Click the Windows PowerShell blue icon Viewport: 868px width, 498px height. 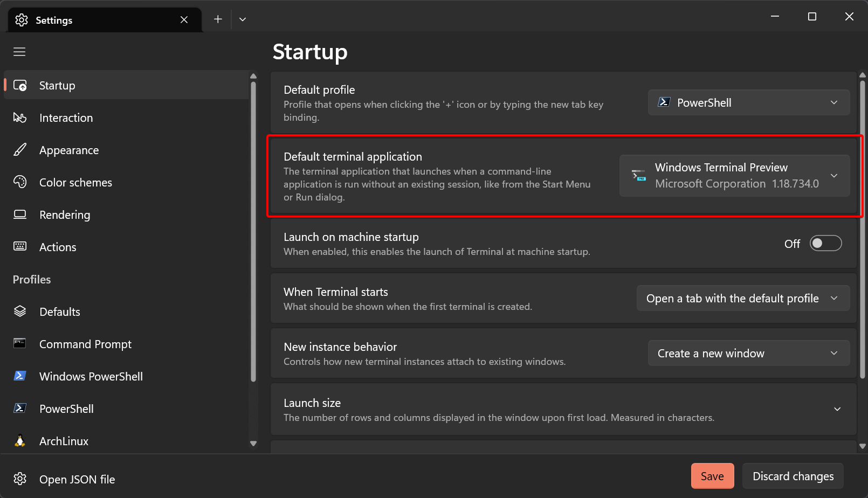point(20,376)
